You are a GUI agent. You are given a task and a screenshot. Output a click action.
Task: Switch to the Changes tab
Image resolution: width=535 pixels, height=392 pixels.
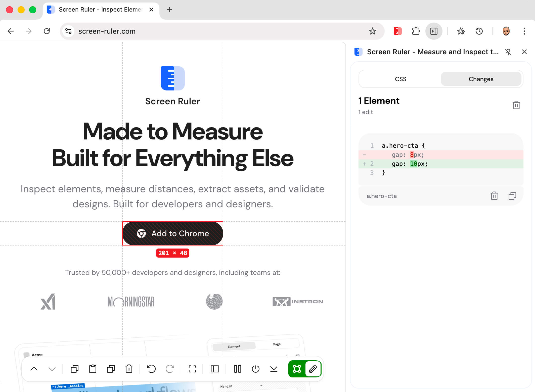coord(481,79)
